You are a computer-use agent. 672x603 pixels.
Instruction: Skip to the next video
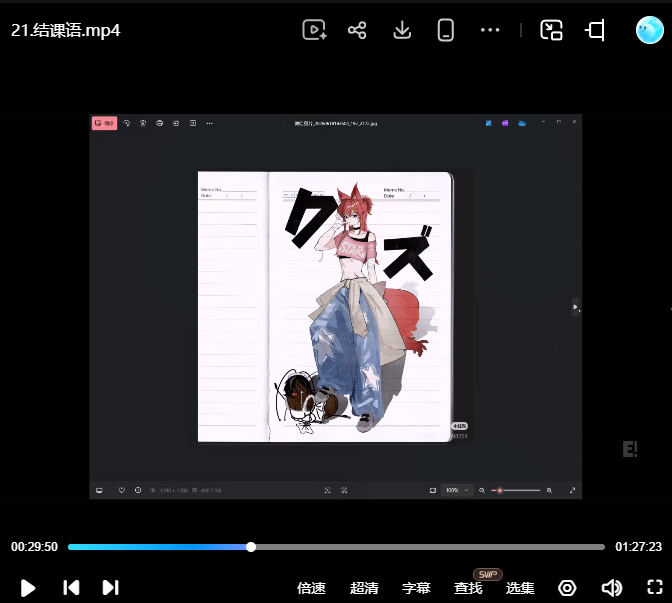111,588
